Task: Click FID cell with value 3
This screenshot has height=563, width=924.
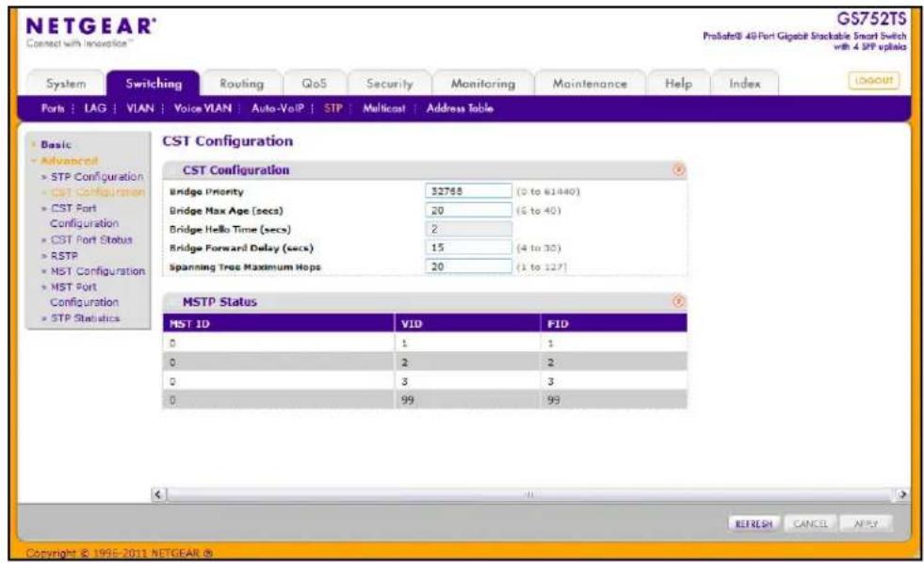Action: click(613, 381)
